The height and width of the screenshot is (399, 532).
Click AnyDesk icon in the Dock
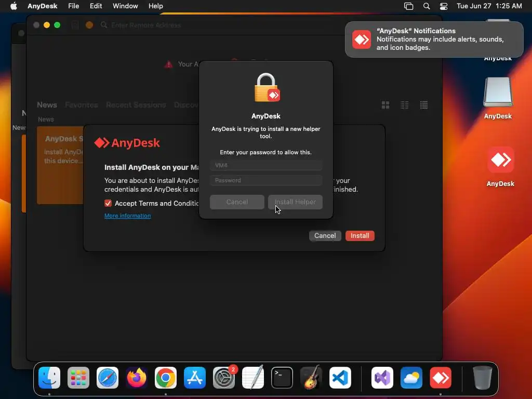441,378
